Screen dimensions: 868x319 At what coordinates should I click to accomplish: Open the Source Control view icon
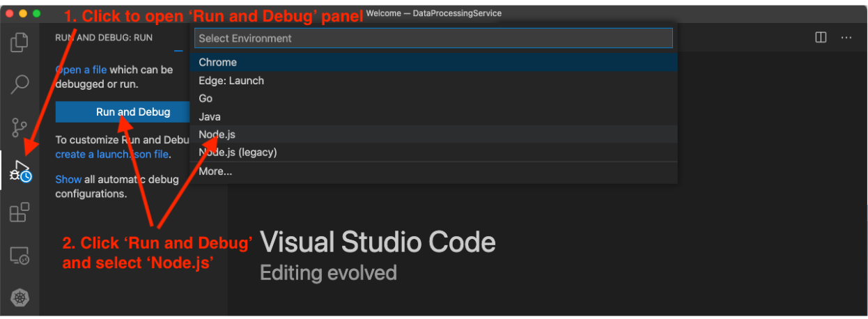click(x=20, y=128)
